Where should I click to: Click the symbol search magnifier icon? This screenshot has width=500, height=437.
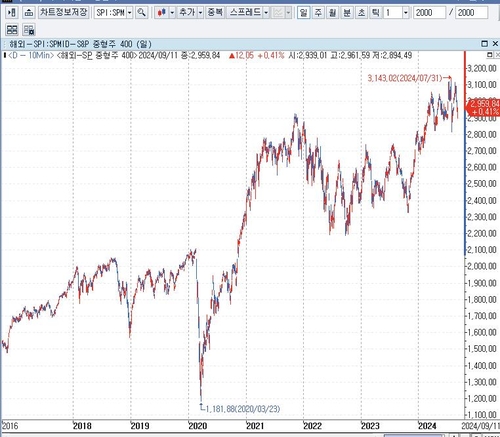point(142,13)
